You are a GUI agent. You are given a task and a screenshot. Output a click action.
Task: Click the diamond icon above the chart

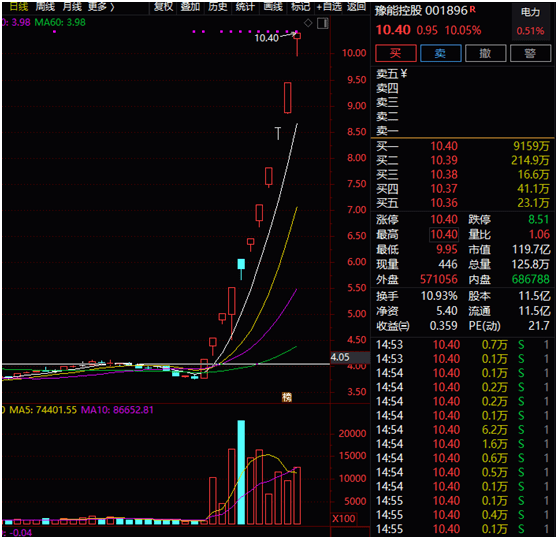click(x=308, y=23)
